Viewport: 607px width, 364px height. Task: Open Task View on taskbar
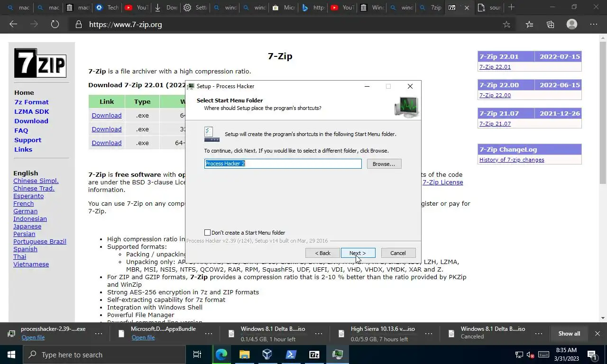[x=197, y=355]
